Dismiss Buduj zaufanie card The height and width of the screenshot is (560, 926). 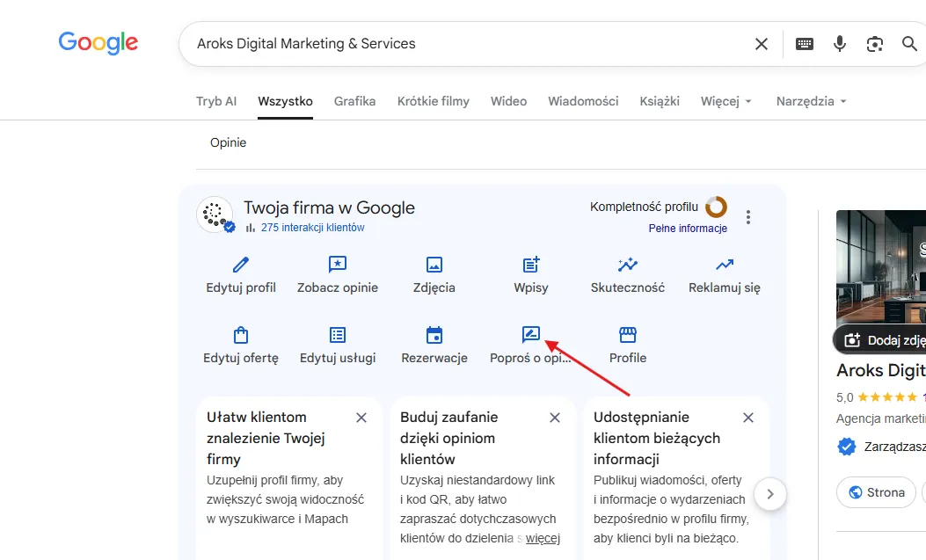[555, 418]
